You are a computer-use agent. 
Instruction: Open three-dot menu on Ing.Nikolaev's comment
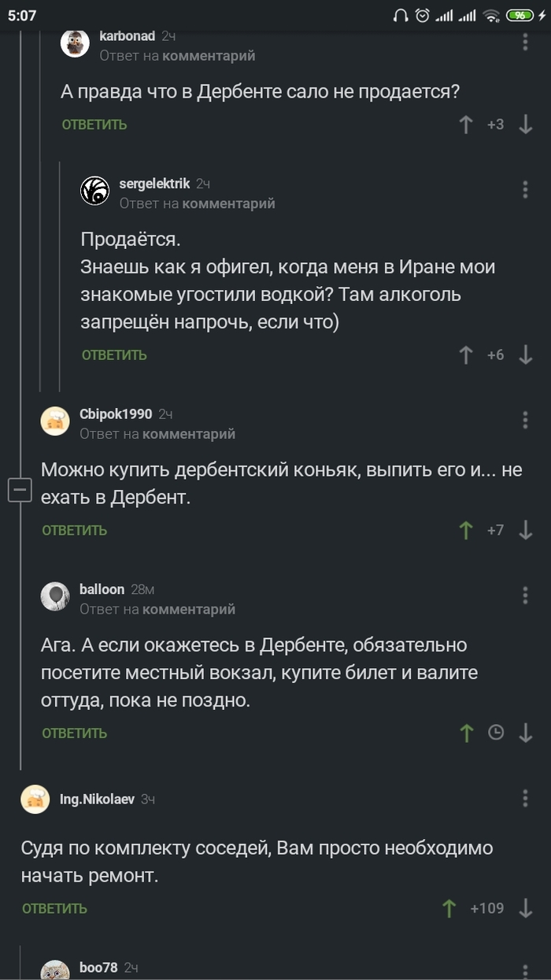tap(526, 799)
